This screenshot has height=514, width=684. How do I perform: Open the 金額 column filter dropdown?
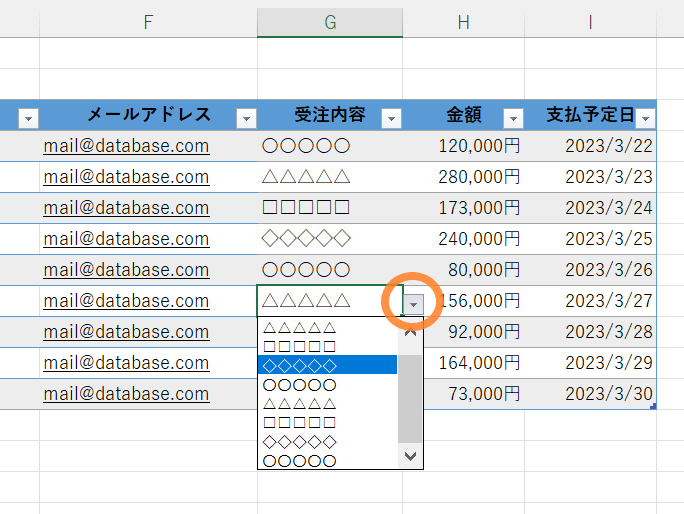point(513,118)
